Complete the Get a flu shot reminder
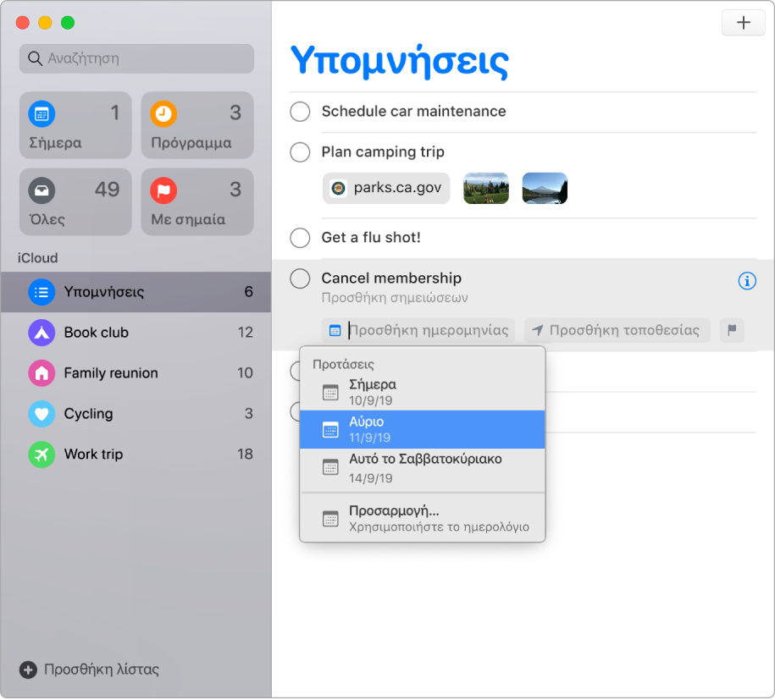 300,238
